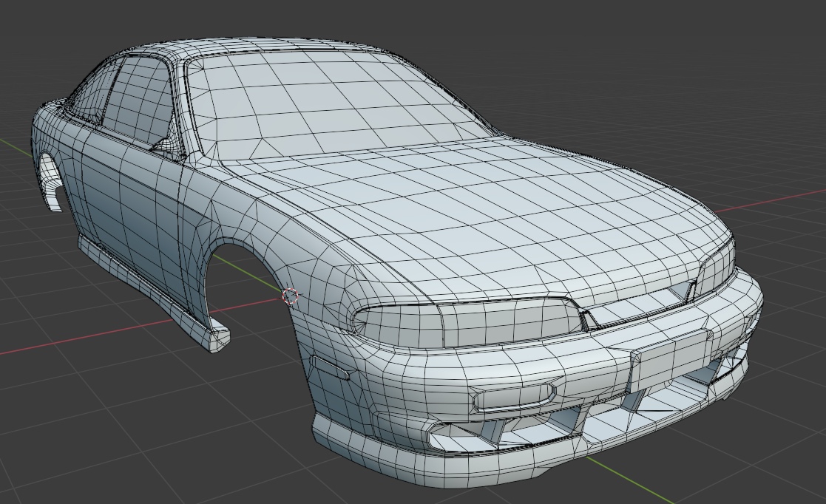The height and width of the screenshot is (504, 826).
Task: Select the side marker light on the front fender
Action: pyautogui.click(x=329, y=367)
